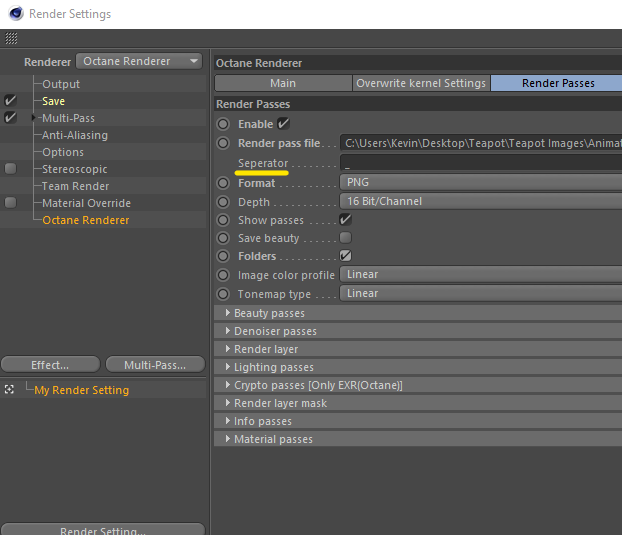Expand the Multi-Pass tree arrow
Image resolution: width=622 pixels, height=535 pixels.
33,118
